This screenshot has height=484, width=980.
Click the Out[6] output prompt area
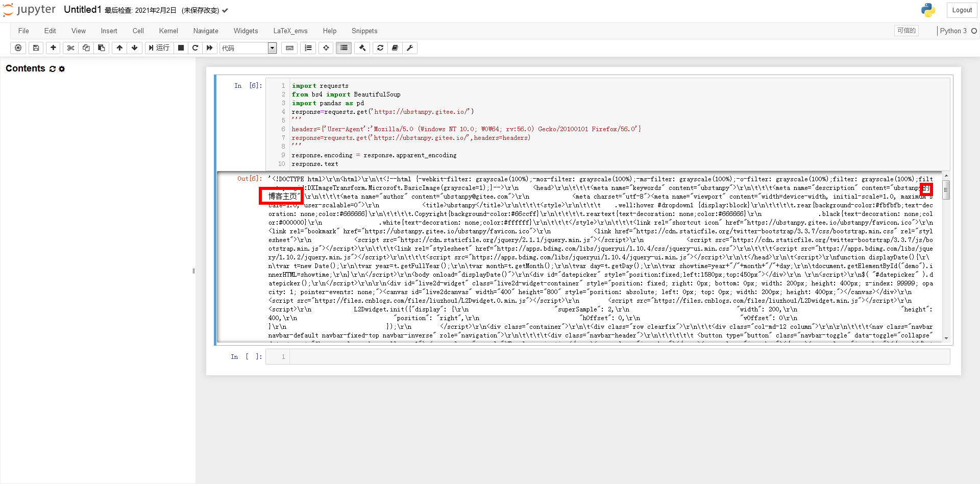(x=250, y=179)
